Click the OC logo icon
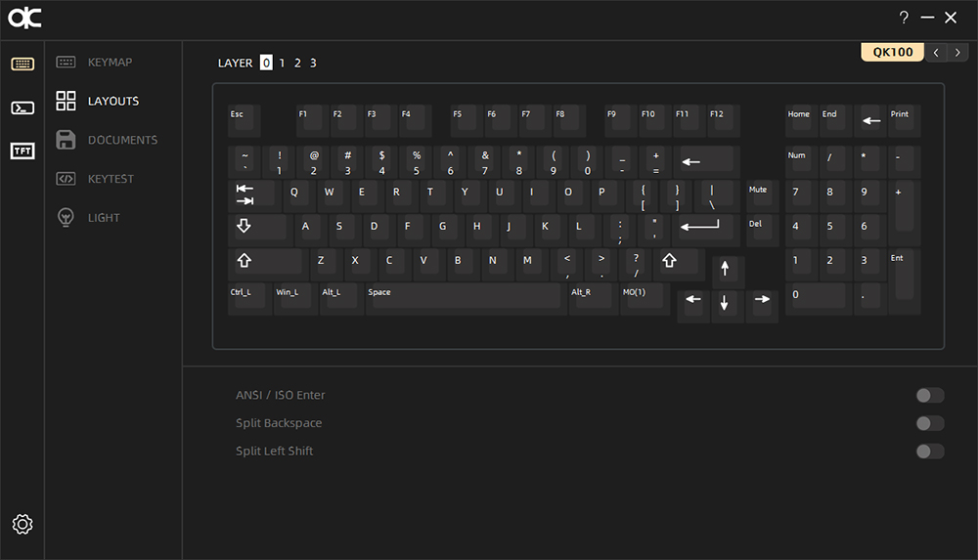 coord(25,19)
